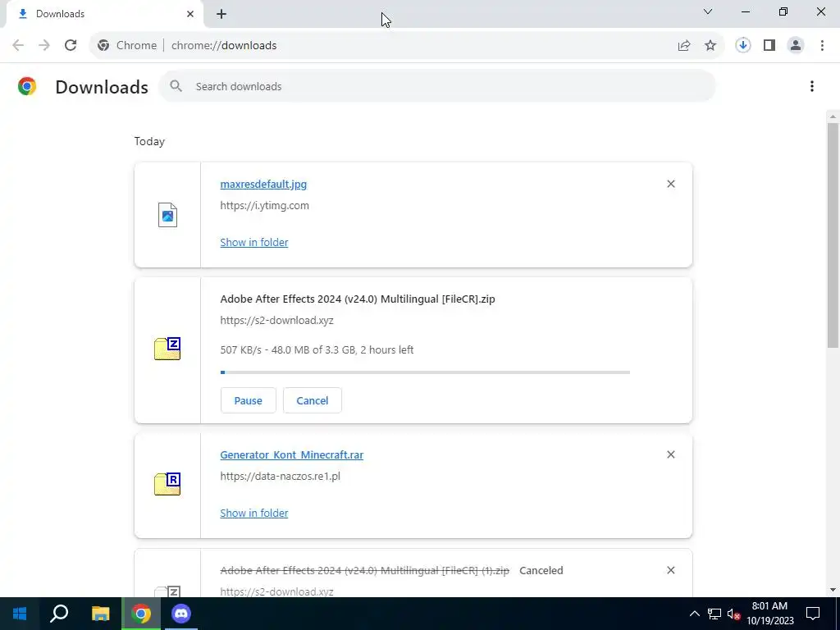Open the taskbar clock and date
The width and height of the screenshot is (840, 630).
point(769,614)
